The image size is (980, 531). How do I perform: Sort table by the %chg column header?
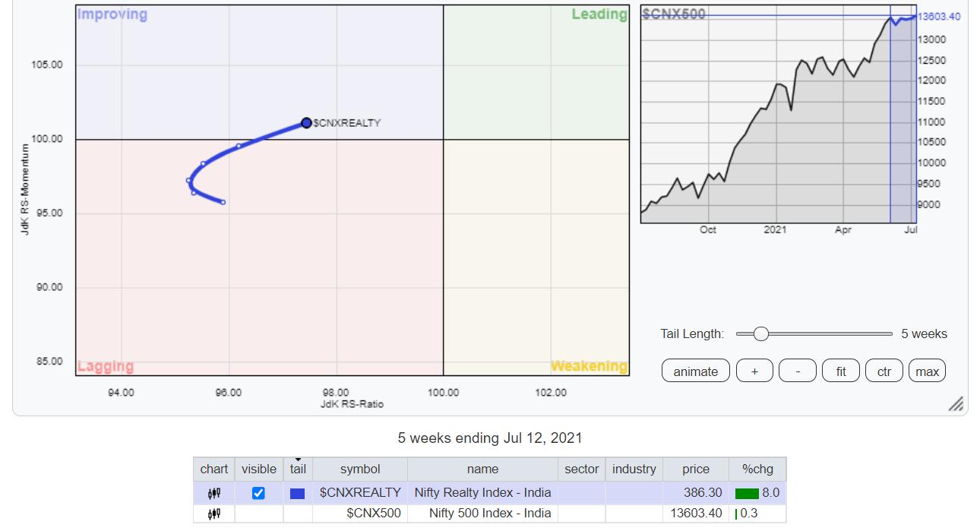tap(757, 469)
